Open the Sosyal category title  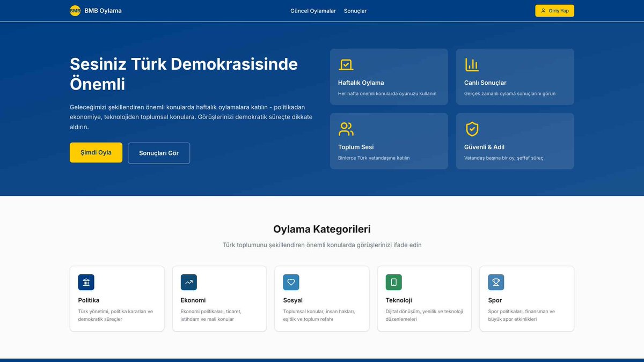point(293,300)
